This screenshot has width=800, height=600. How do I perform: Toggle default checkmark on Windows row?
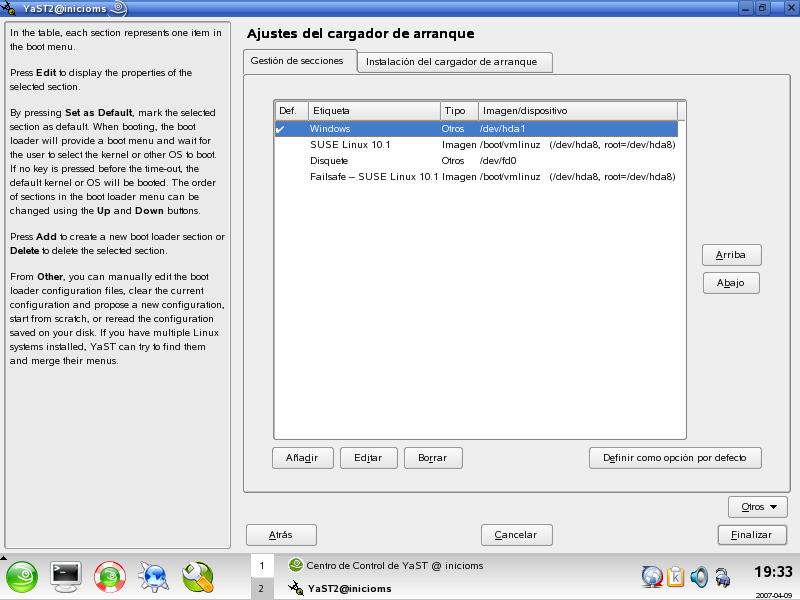tap(281, 129)
